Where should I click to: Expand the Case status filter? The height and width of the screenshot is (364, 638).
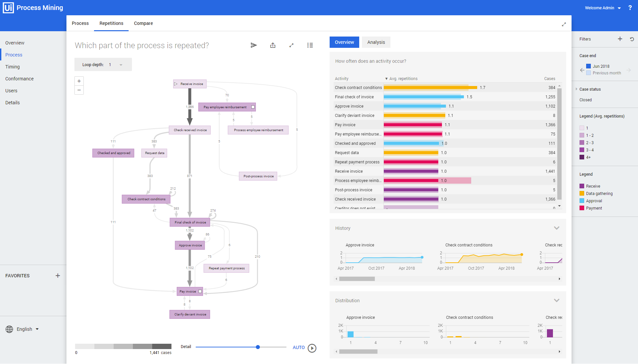(577, 89)
